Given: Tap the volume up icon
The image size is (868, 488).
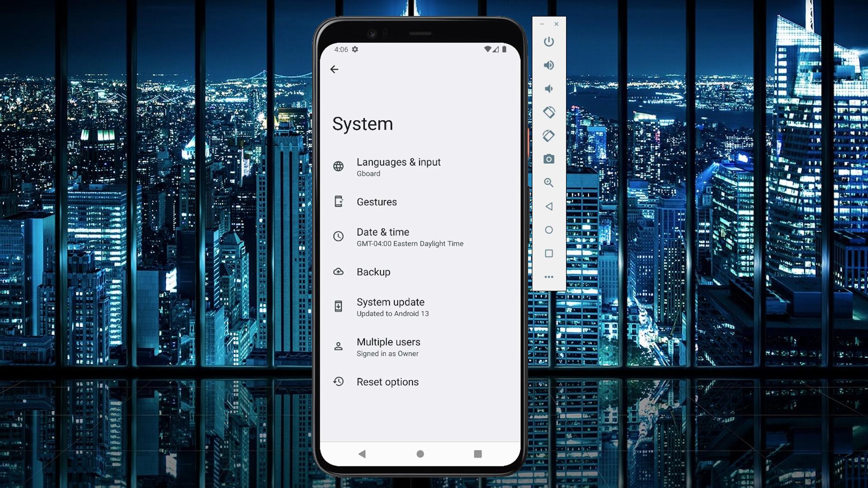Looking at the screenshot, I should 548,65.
